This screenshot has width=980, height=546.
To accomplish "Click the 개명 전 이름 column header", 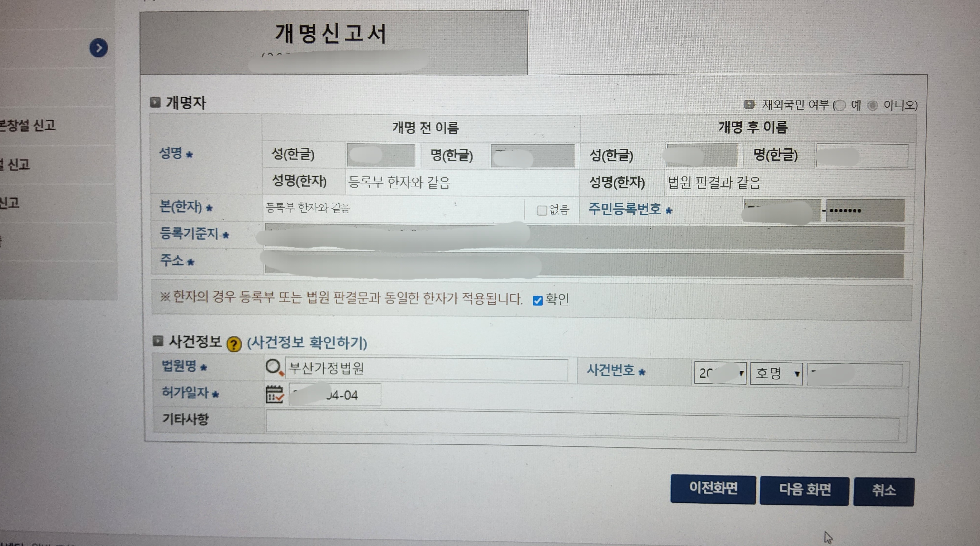I will [x=425, y=128].
